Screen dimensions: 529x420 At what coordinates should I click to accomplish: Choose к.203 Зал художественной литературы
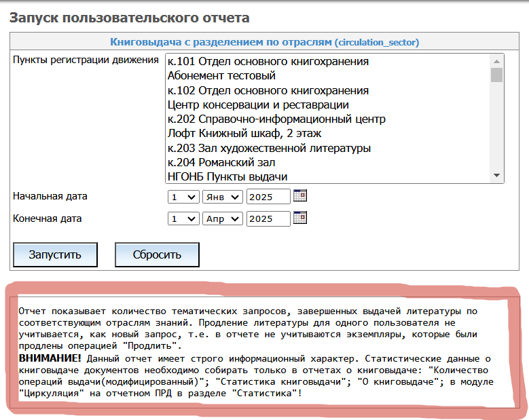tap(269, 148)
